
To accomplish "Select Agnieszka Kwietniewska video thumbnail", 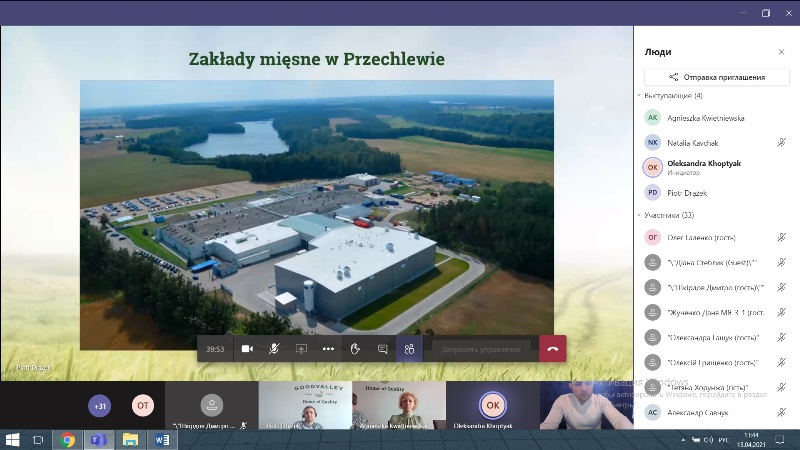I will point(399,405).
